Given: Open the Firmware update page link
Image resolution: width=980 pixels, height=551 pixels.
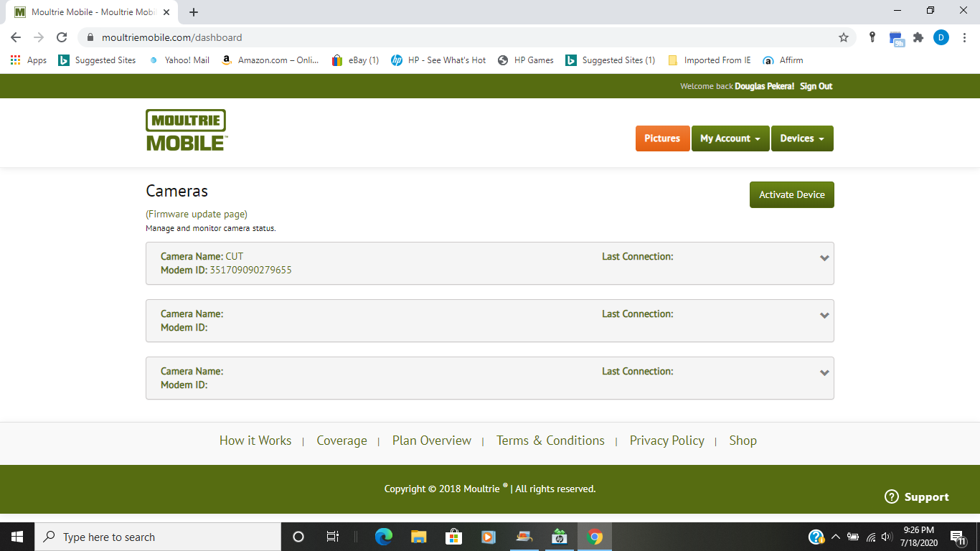Looking at the screenshot, I should tap(197, 214).
